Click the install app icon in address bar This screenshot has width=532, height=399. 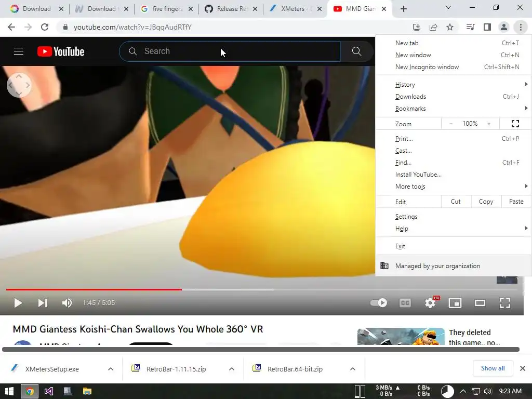click(416, 27)
